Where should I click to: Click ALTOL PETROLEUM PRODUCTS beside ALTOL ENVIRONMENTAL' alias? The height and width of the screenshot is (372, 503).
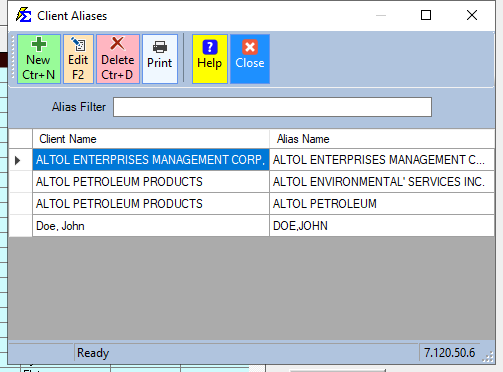[151, 182]
